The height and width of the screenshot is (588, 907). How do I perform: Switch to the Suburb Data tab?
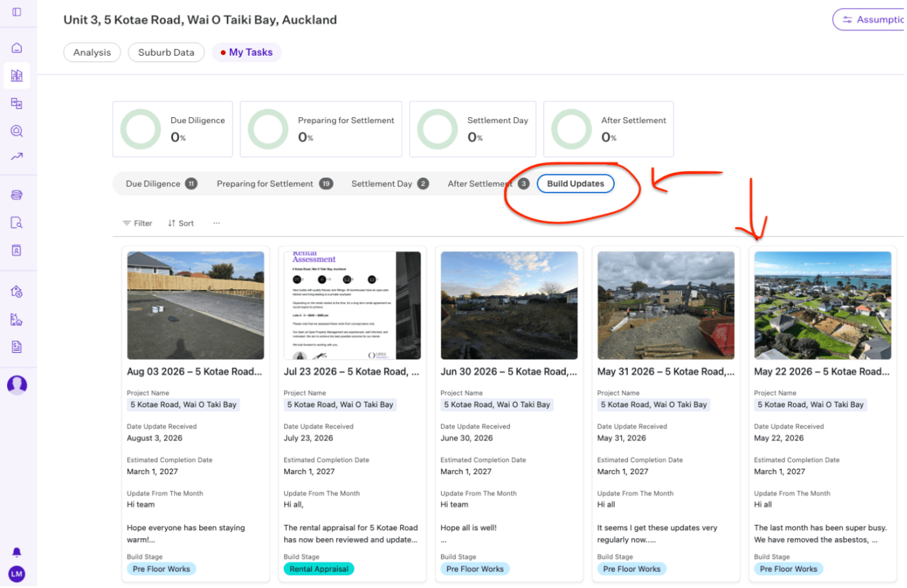(166, 52)
